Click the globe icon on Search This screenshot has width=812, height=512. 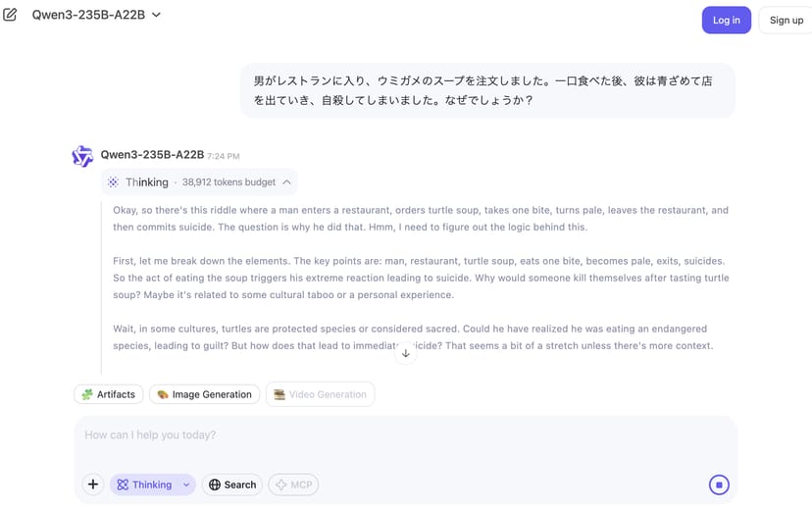pos(215,485)
